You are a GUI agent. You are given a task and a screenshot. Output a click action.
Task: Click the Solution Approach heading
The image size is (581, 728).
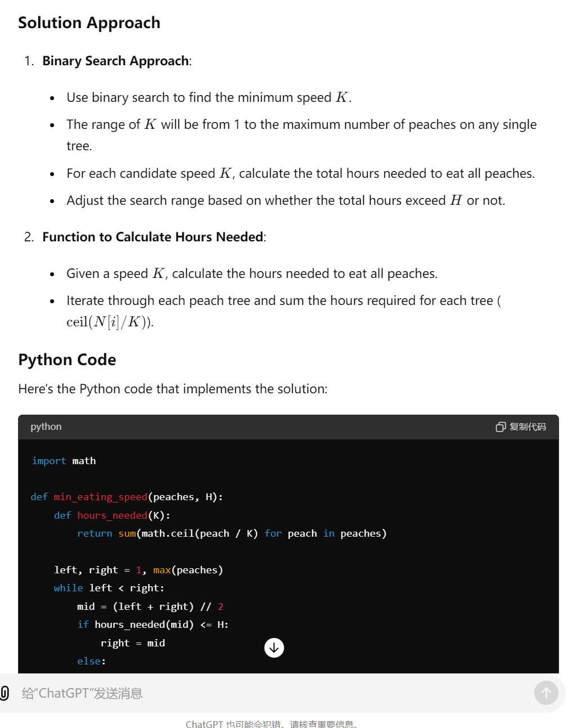pos(89,23)
